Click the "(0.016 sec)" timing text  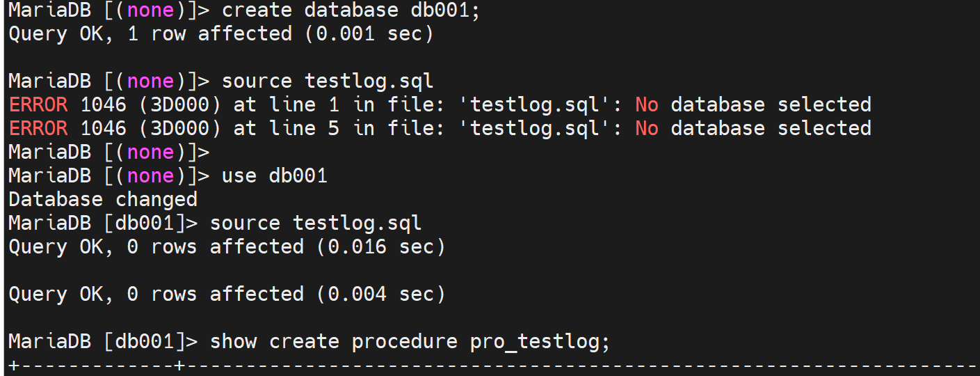click(380, 247)
